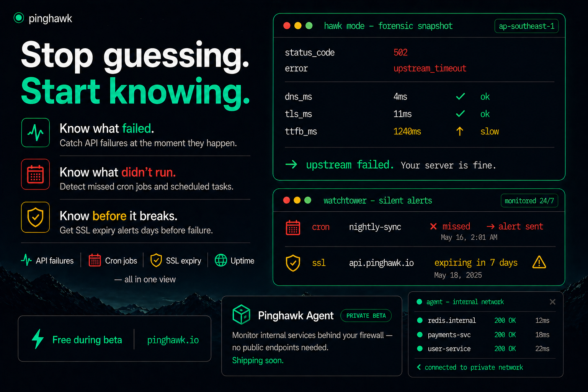Click the cube icon beside Pinghawk Agent
Viewport: 588px width, 392px height.
coord(242,315)
